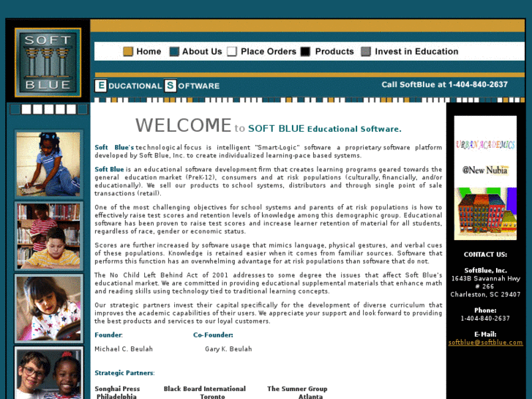Viewport: 532px width, 399px height.
Task: Click photo of boys reading in library
Action: pyautogui.click(x=48, y=236)
